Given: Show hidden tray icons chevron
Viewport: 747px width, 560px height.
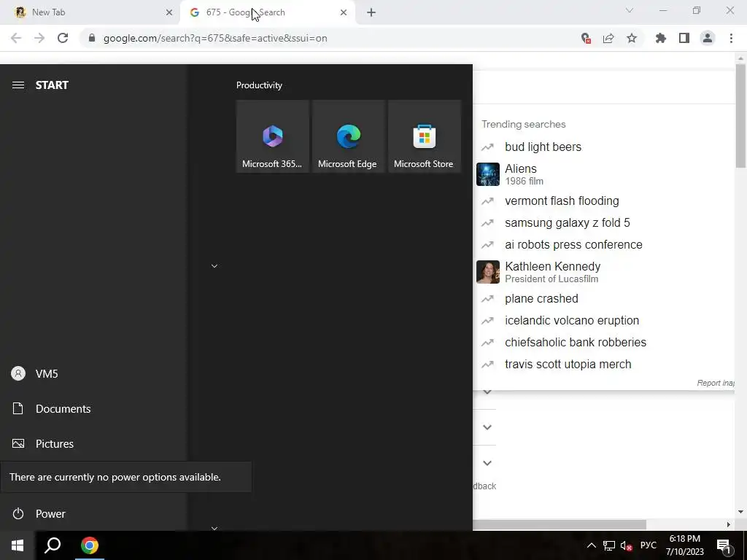Looking at the screenshot, I should coord(591,545).
